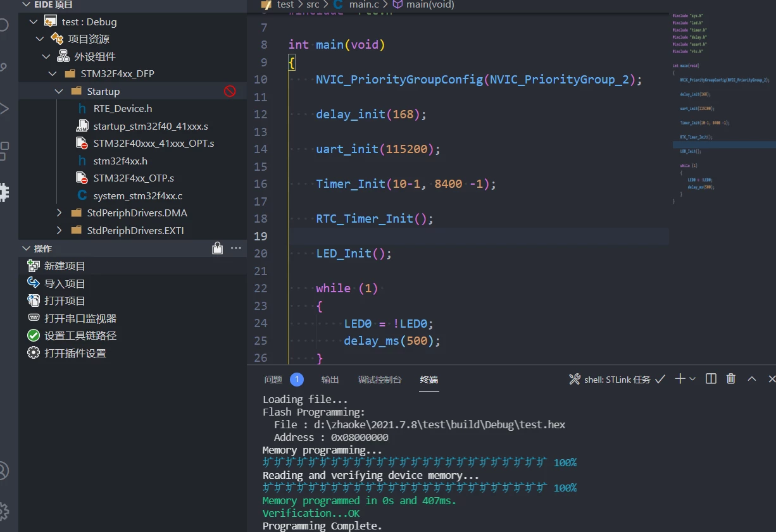Click the exclude icon beside Startup folder

click(x=230, y=91)
